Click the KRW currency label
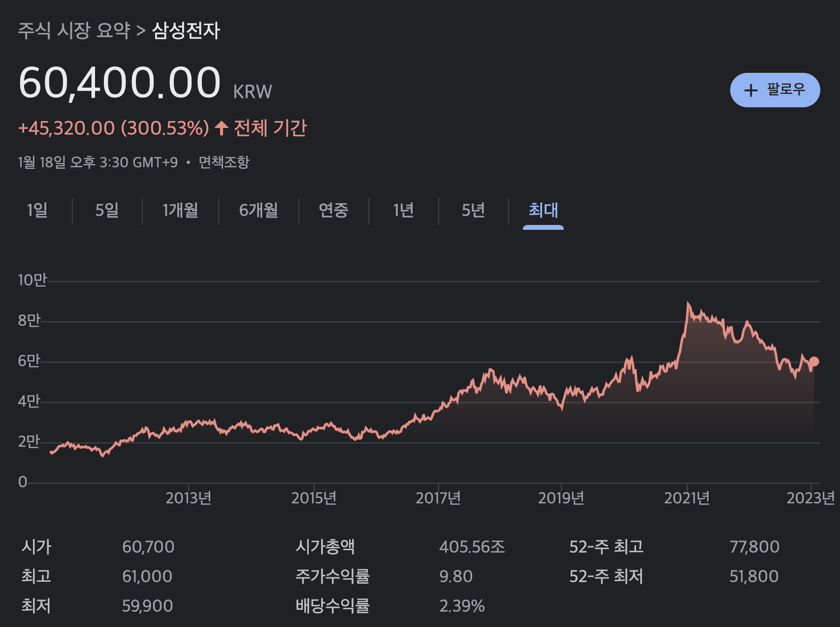The width and height of the screenshot is (840, 627). [x=253, y=92]
